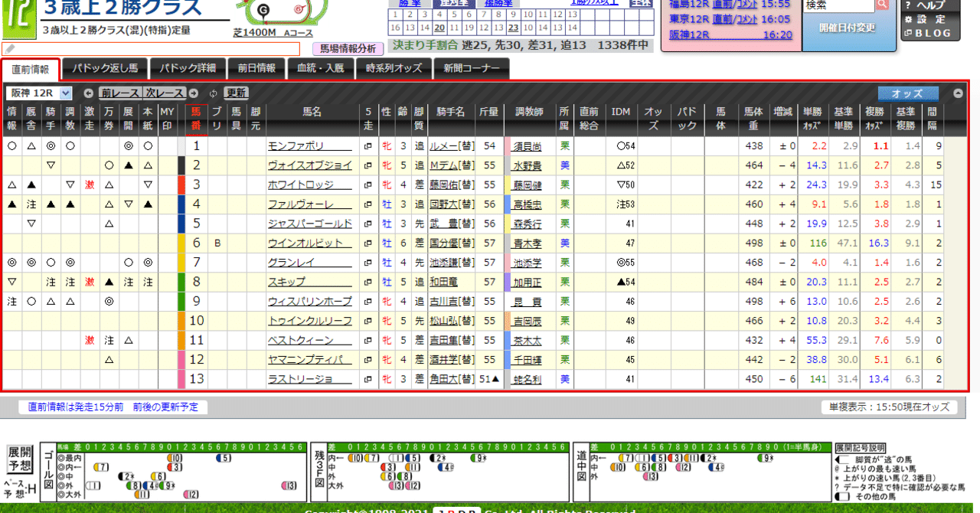This screenshot has height=513, width=980.
Task: Open スキップ past 5 races icon
Action: (368, 282)
